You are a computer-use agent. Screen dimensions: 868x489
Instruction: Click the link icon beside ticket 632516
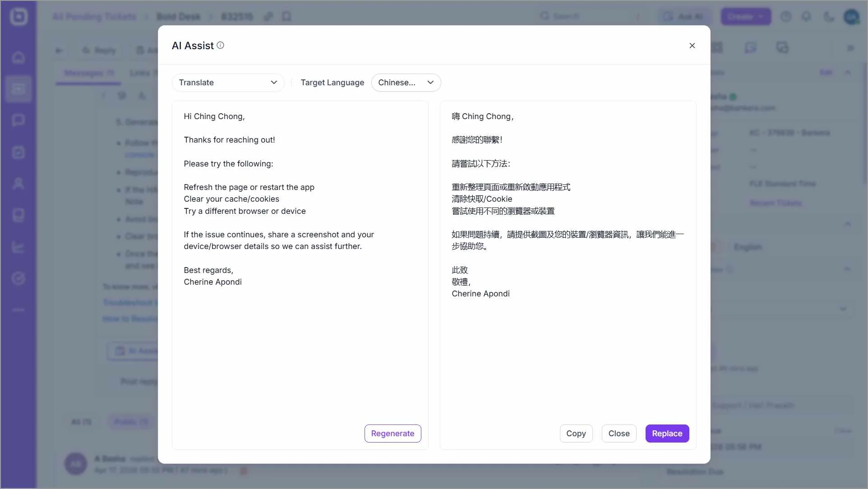268,17
